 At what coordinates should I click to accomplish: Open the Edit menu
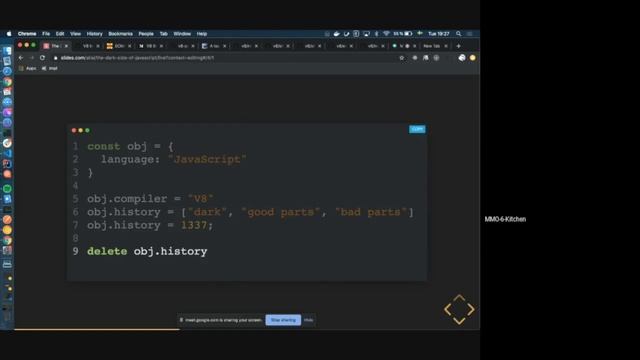point(60,34)
